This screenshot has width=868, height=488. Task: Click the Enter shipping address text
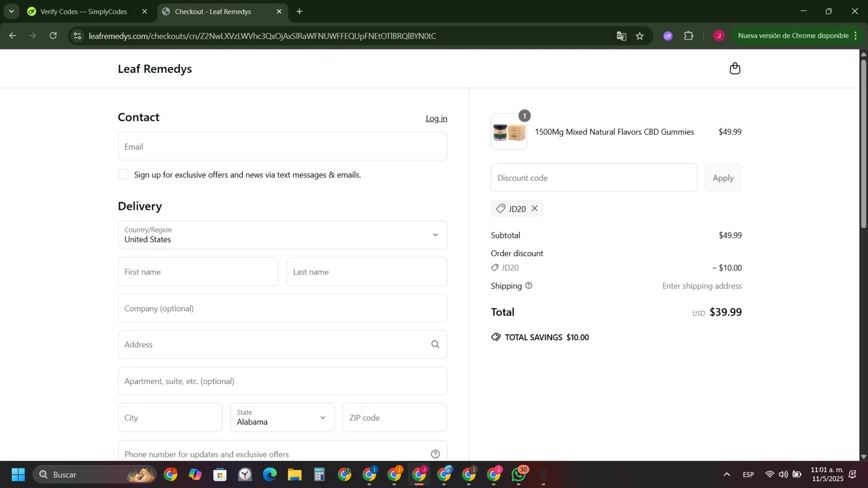click(x=702, y=286)
